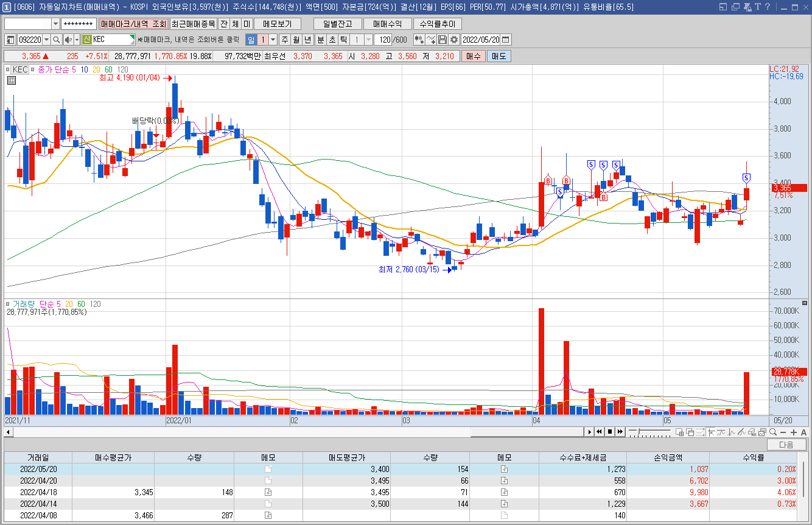Toggle 일 (daily) period button
The height and width of the screenshot is (525, 812).
(x=250, y=40)
